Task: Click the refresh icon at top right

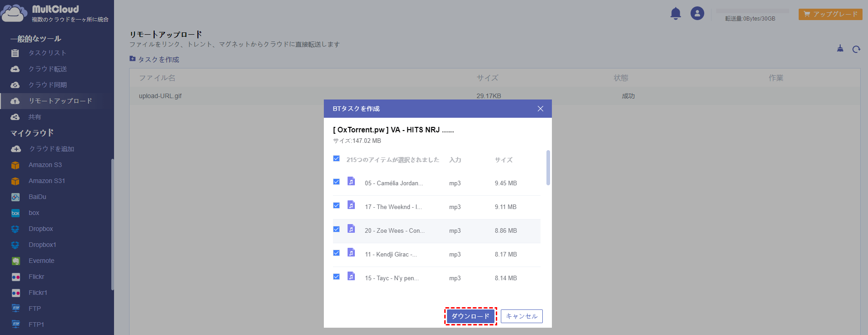Action: point(856,49)
